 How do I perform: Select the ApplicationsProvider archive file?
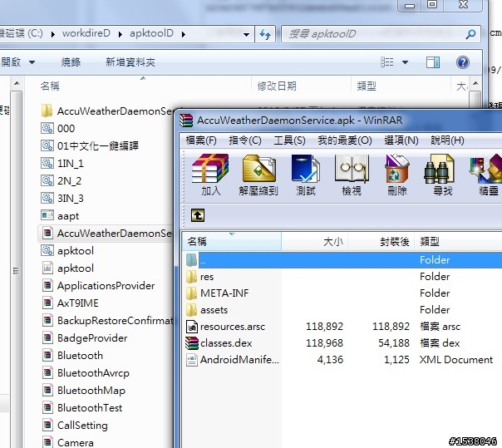pyautogui.click(x=98, y=286)
